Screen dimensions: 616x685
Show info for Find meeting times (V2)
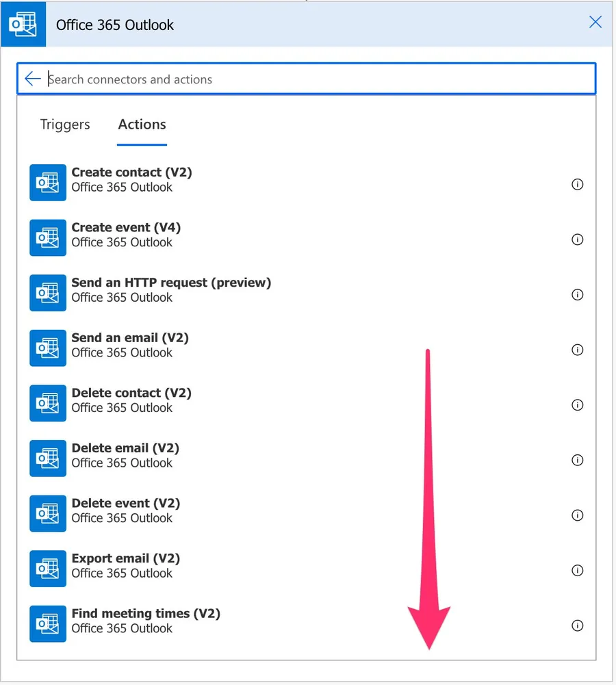(x=577, y=625)
